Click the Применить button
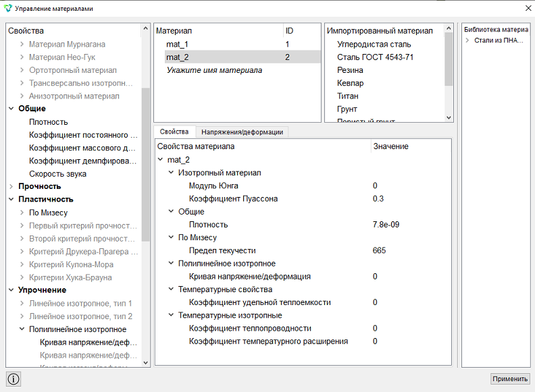Screen dimensions: 535x392 point(510,379)
